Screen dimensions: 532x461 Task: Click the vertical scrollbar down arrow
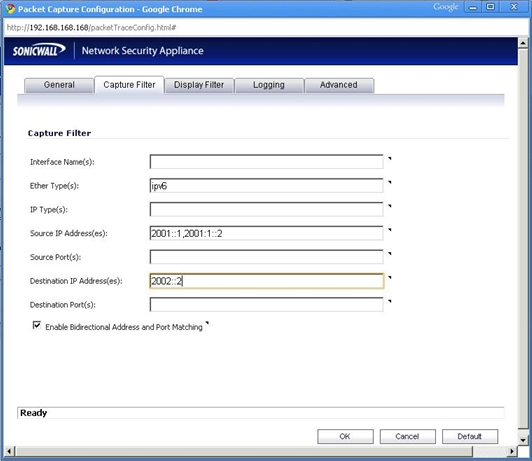[x=523, y=440]
